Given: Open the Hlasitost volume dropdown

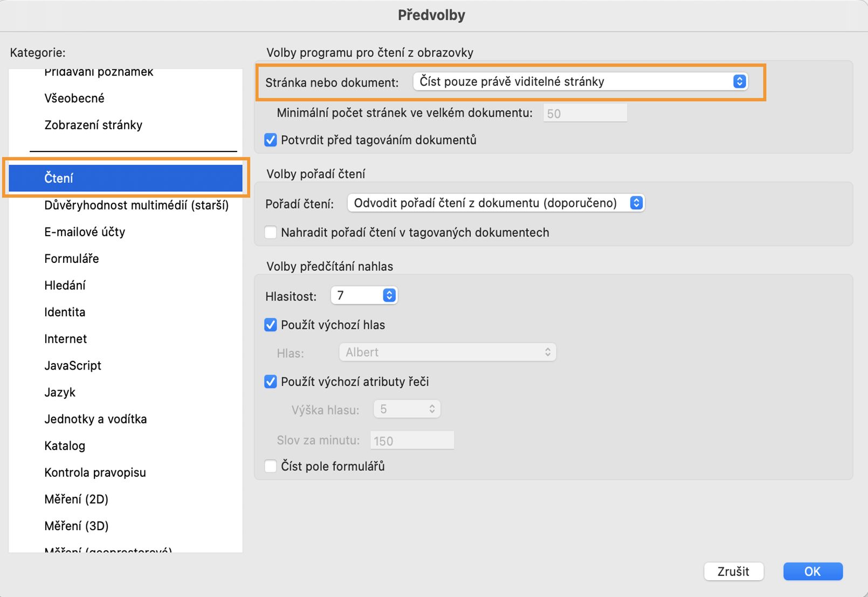Looking at the screenshot, I should (364, 295).
